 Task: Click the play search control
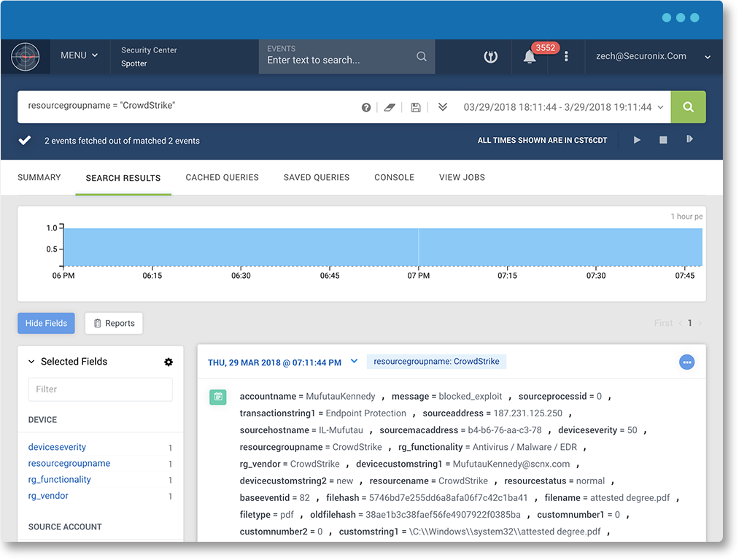click(x=637, y=140)
